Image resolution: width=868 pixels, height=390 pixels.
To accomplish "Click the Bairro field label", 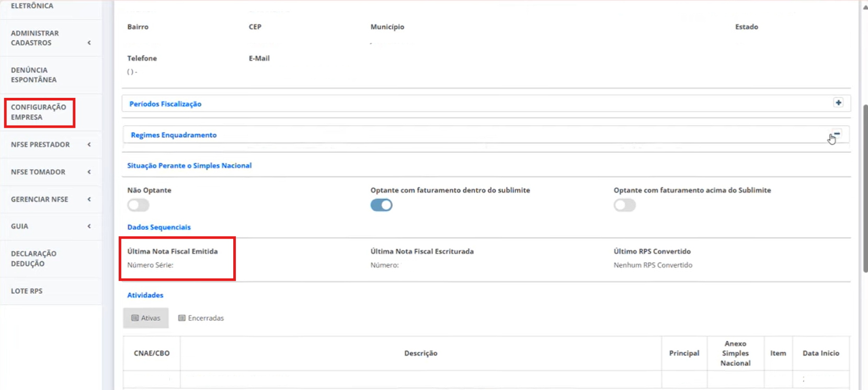I will point(138,27).
